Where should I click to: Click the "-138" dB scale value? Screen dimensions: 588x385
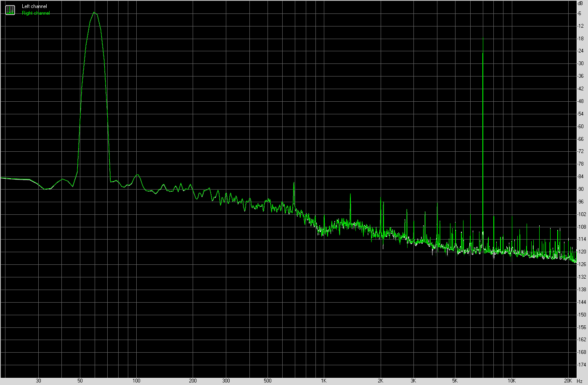[x=582, y=289]
